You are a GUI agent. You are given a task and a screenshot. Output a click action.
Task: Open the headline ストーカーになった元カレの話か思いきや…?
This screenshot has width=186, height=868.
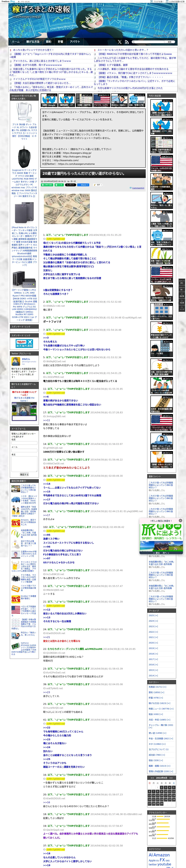[123, 50]
